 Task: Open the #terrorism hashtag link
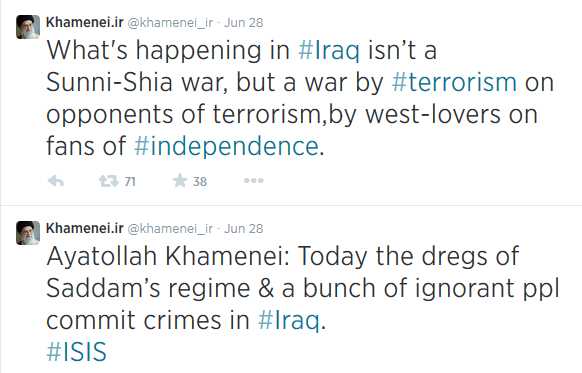coord(454,82)
